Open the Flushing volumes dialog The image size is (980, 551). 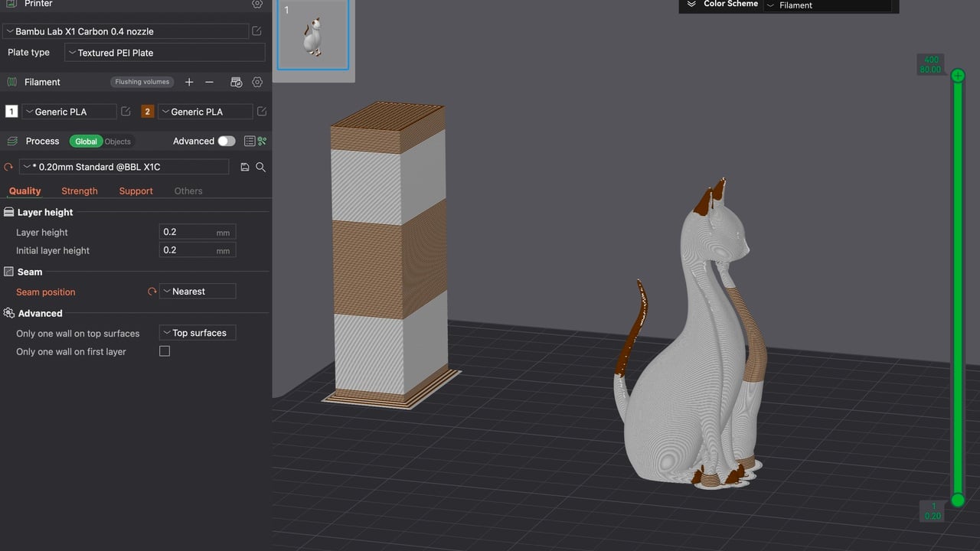pos(142,81)
